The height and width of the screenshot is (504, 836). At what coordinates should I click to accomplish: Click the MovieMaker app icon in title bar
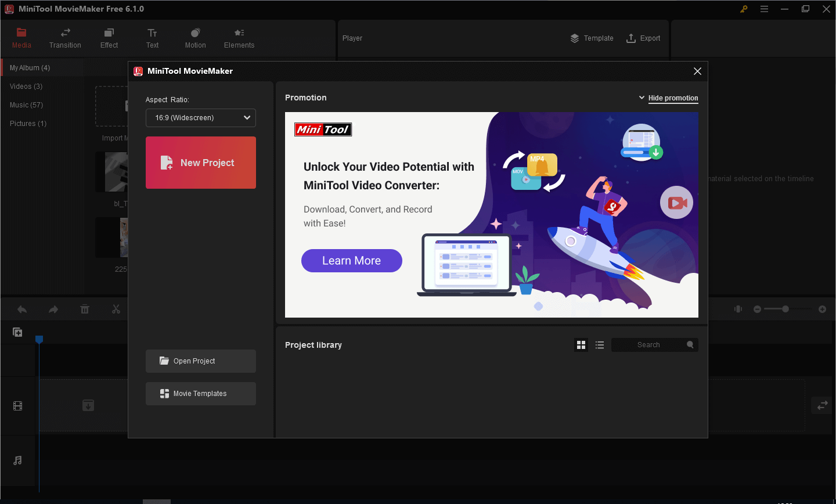pos(9,9)
